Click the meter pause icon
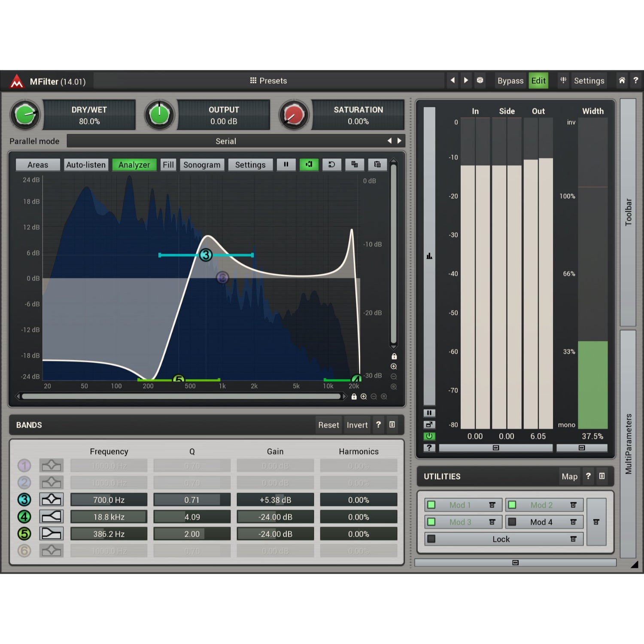Screen dimensions: 644x644 (x=429, y=413)
